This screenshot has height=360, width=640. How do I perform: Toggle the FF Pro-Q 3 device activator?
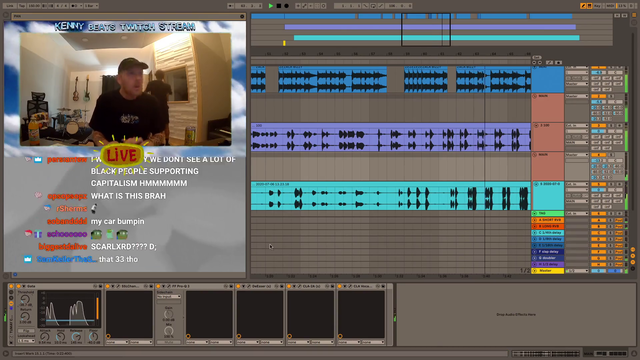pos(159,287)
